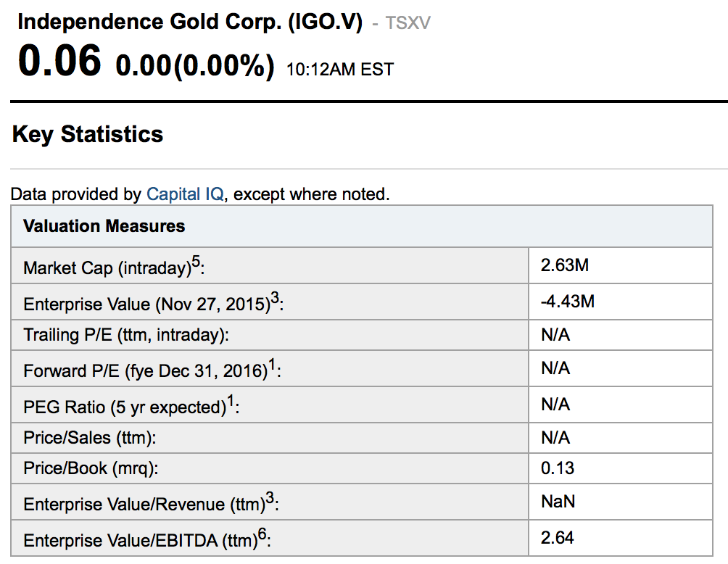Open the Capital IQ link
728x564 pixels.
184,194
